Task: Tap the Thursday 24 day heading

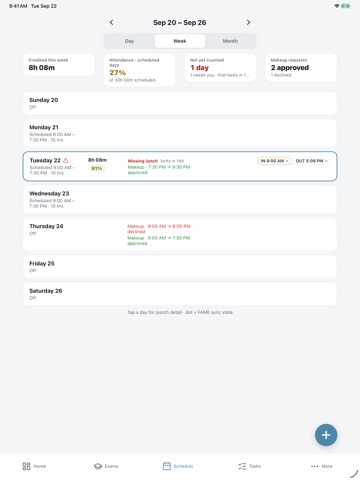Action: point(46,226)
